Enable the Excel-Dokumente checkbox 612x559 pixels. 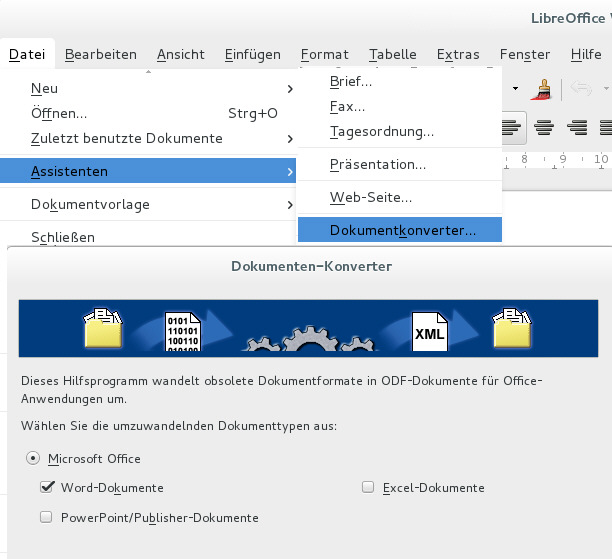coord(368,488)
